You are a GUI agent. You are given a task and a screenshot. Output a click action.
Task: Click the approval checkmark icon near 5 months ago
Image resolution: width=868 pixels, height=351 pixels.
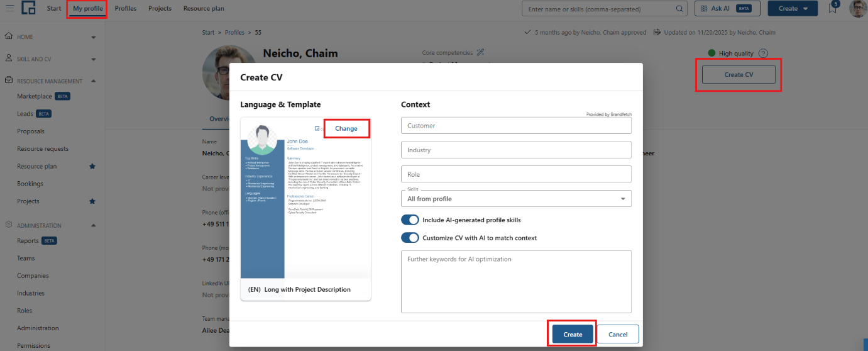(x=528, y=32)
